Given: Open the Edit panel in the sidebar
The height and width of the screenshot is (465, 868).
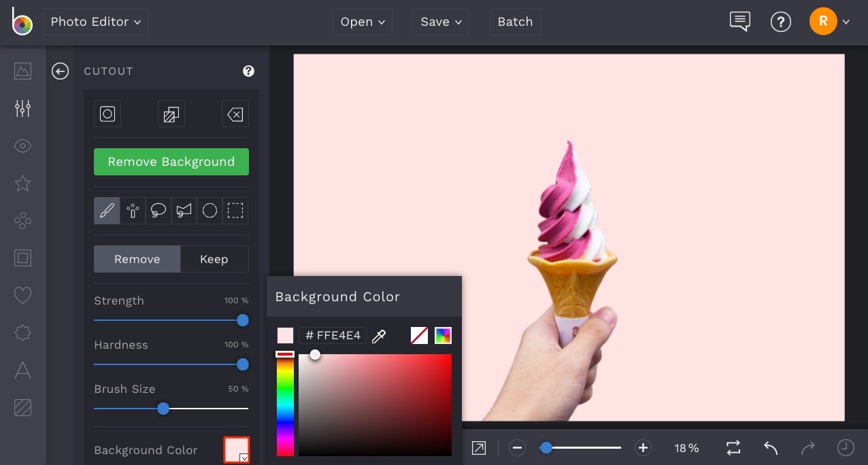Looking at the screenshot, I should tap(22, 108).
